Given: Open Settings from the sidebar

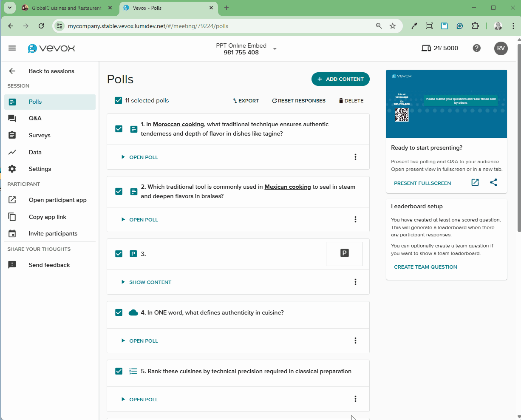Looking at the screenshot, I should coord(12,169).
